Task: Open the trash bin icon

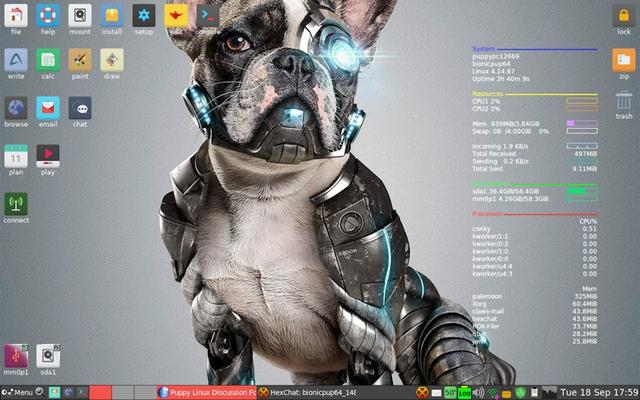Action: 624,100
